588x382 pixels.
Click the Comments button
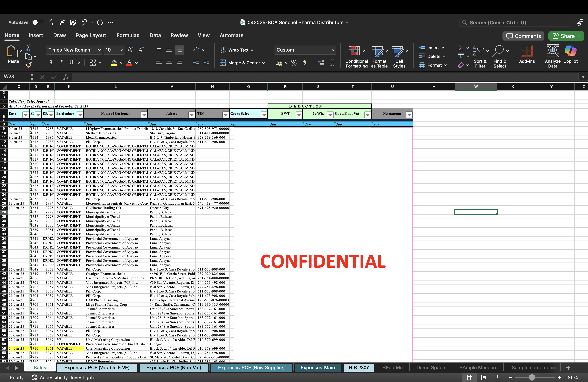[523, 36]
